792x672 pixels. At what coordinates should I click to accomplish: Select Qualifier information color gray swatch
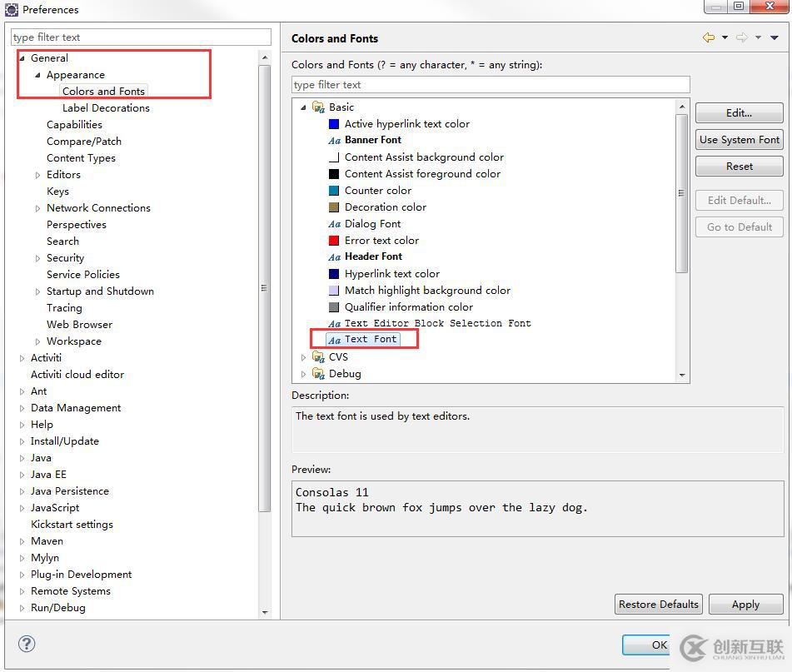[334, 307]
